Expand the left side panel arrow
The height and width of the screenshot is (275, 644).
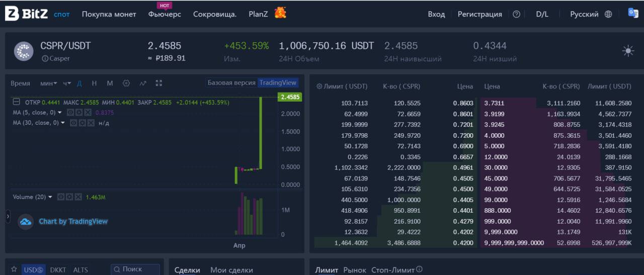tap(8, 216)
